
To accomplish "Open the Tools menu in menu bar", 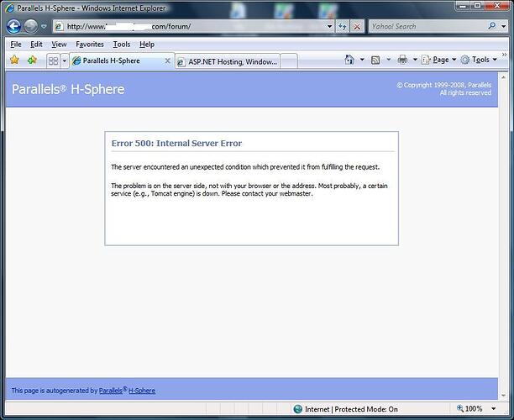I will [x=122, y=45].
